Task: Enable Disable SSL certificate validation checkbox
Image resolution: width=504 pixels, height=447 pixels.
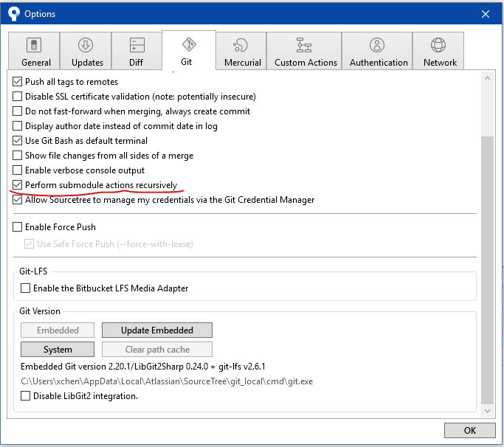Action: 18,97
